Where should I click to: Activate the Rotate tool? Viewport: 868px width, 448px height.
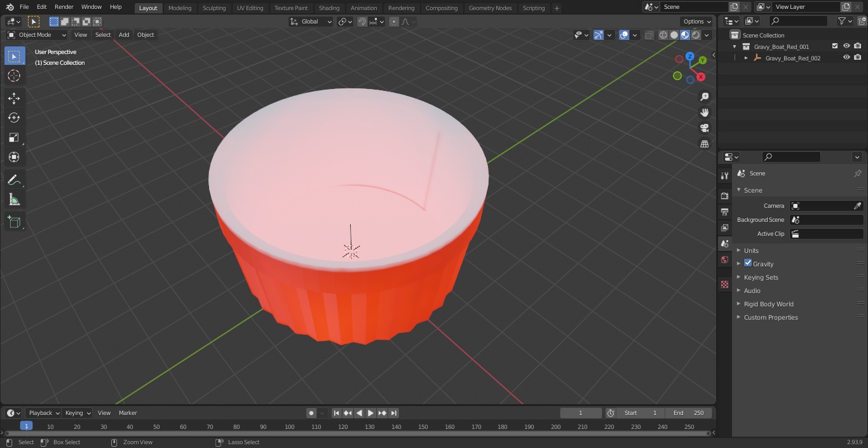pyautogui.click(x=14, y=118)
